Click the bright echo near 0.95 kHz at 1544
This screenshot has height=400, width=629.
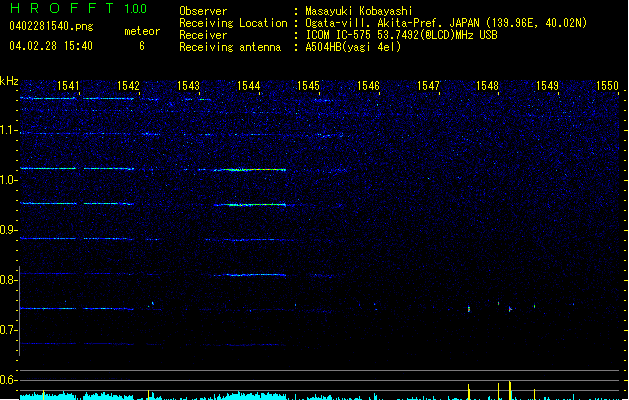(x=250, y=205)
